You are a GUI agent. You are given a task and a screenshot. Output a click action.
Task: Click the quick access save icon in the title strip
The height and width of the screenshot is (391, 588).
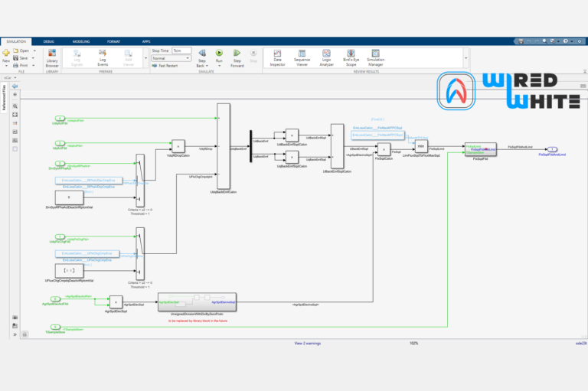(521, 41)
